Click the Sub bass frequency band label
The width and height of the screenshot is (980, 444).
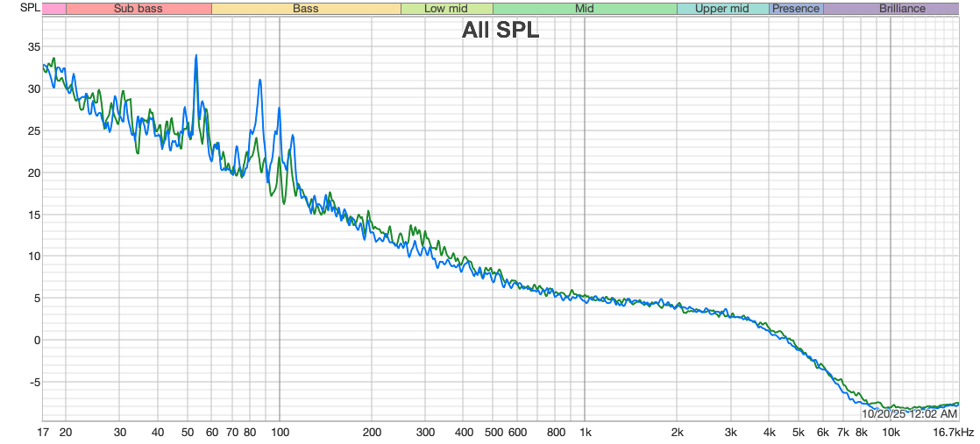(x=138, y=9)
